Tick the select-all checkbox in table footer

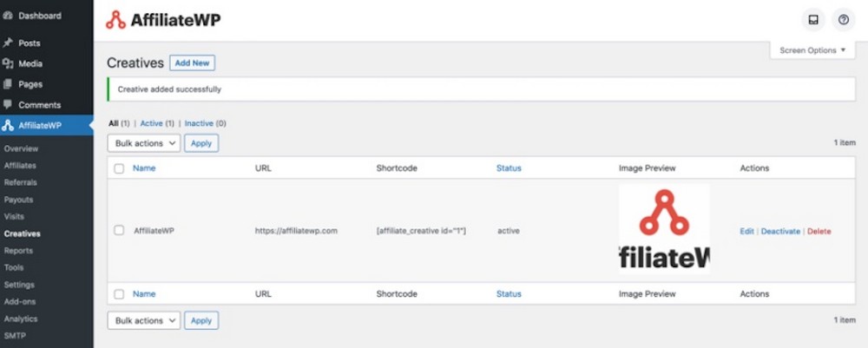[x=119, y=294]
